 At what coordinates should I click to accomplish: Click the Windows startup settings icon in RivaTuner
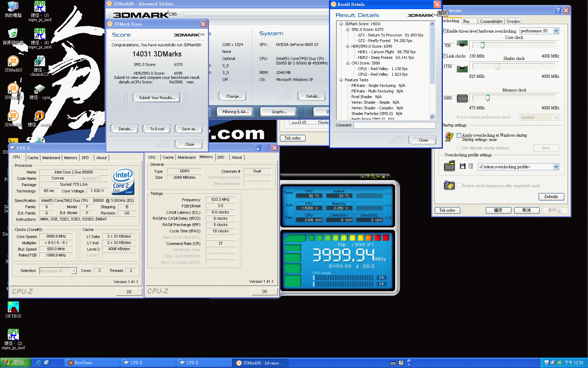[x=449, y=137]
